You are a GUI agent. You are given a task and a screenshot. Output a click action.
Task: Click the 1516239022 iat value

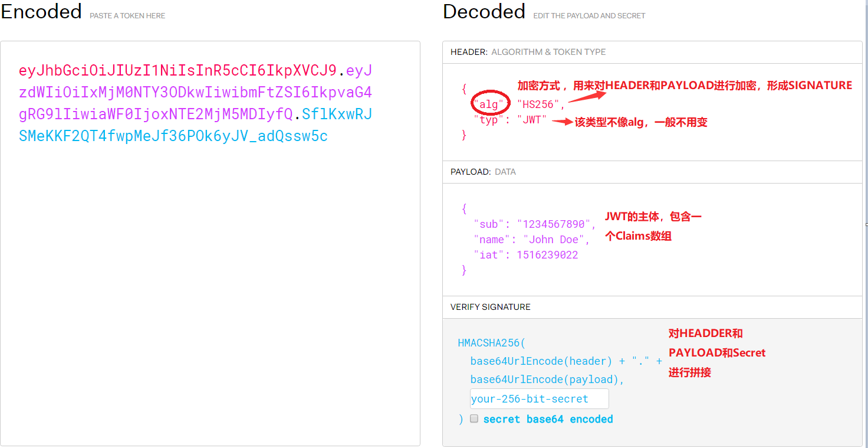547,255
